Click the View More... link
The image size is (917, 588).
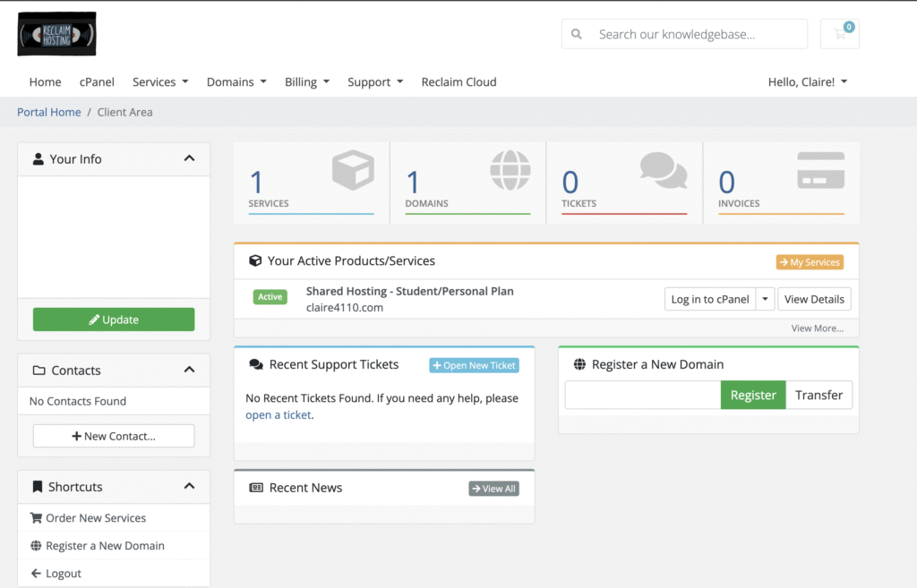tap(817, 328)
